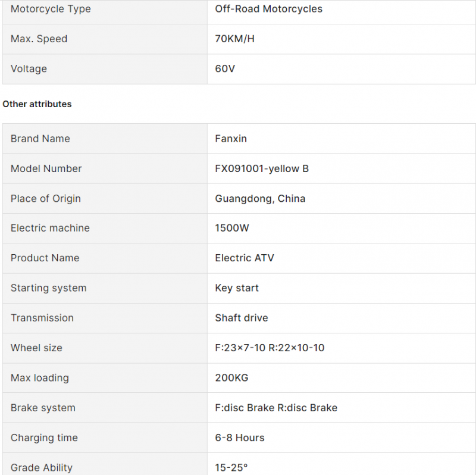Click the F:disc Brake R:disc Brake text
476x475 pixels.
coord(276,408)
